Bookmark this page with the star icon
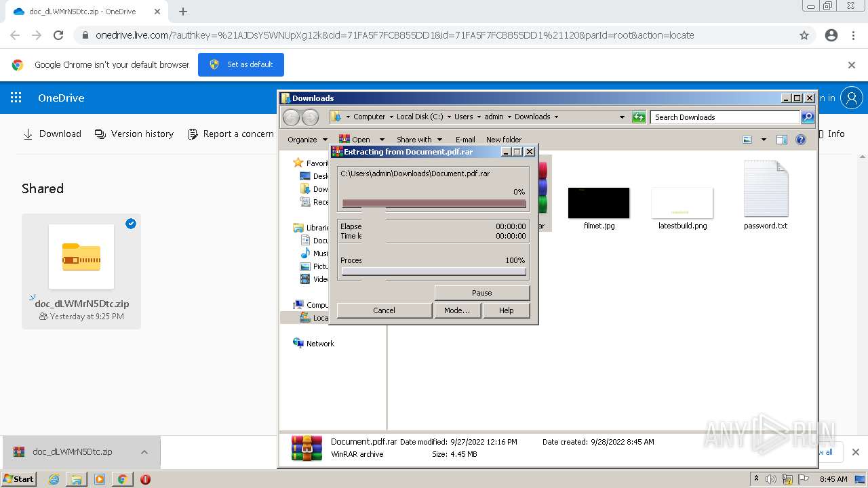The image size is (868, 488). 804,35
